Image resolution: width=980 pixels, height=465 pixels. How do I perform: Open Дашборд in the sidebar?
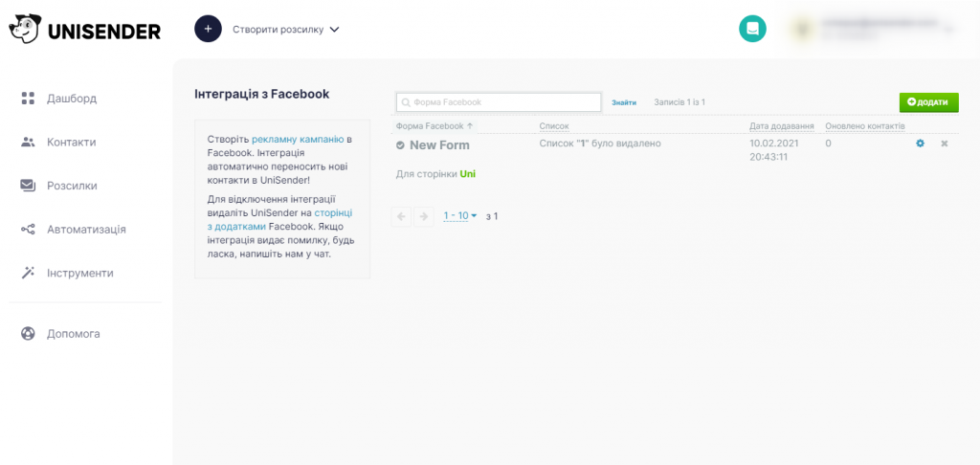coord(72,99)
